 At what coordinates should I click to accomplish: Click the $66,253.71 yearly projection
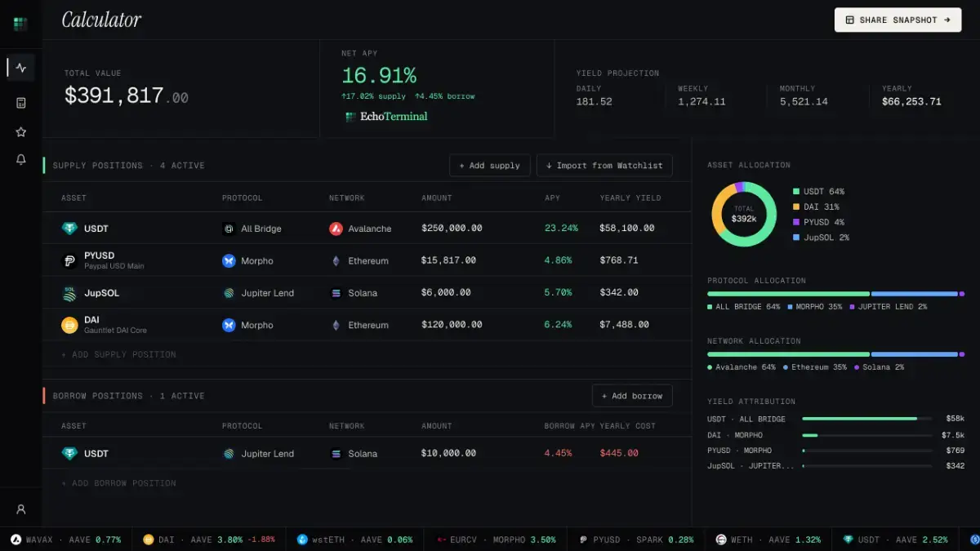(911, 102)
